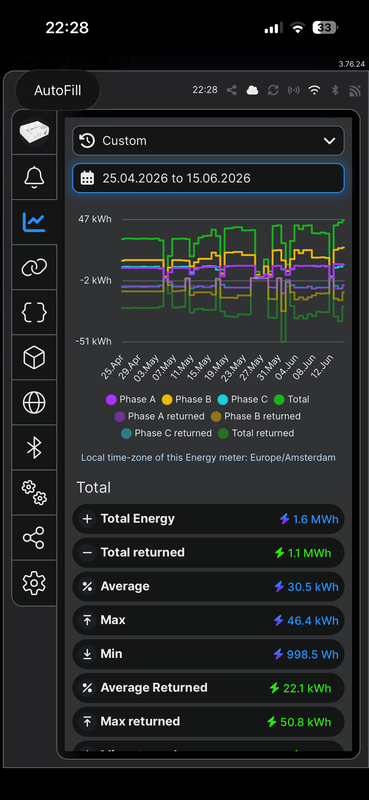Click the Average Returned 22.1 kWh row

point(208,688)
